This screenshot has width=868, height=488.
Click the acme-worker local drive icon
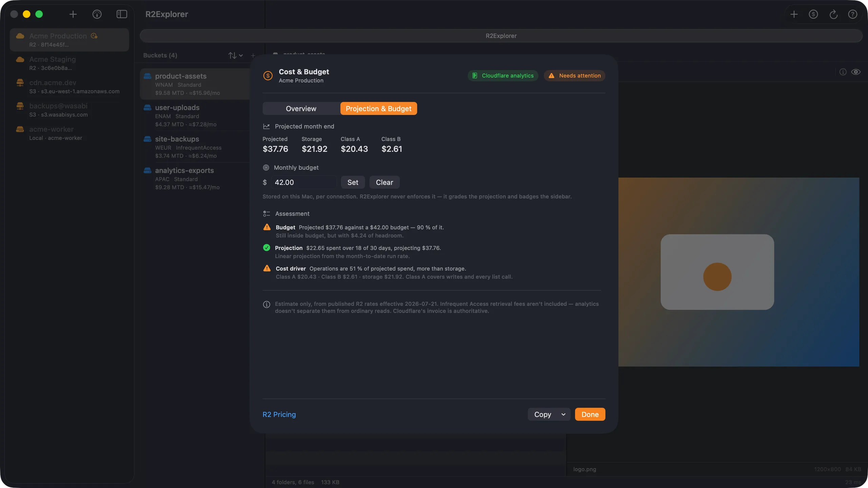tap(20, 129)
